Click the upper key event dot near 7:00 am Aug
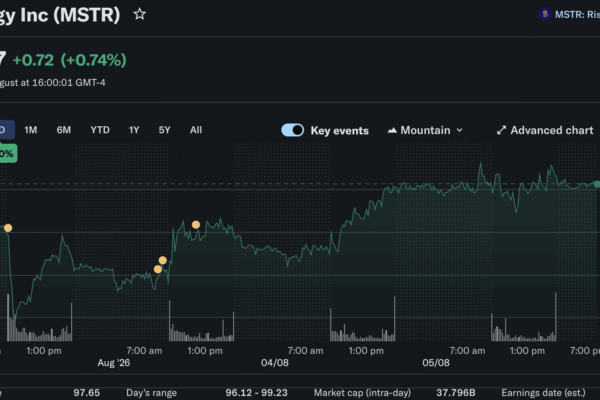This screenshot has height=400, width=600. [163, 260]
